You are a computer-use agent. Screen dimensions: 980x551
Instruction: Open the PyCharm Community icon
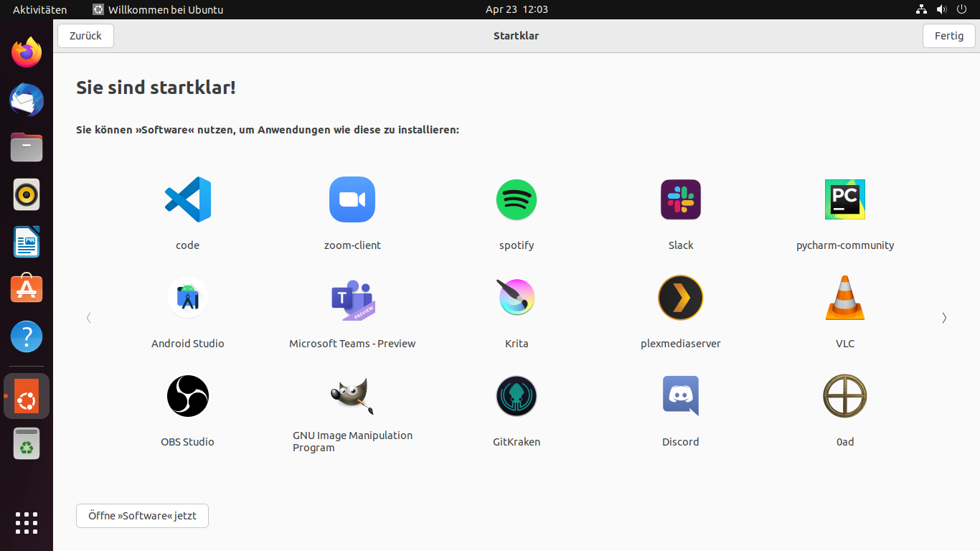[x=845, y=199]
